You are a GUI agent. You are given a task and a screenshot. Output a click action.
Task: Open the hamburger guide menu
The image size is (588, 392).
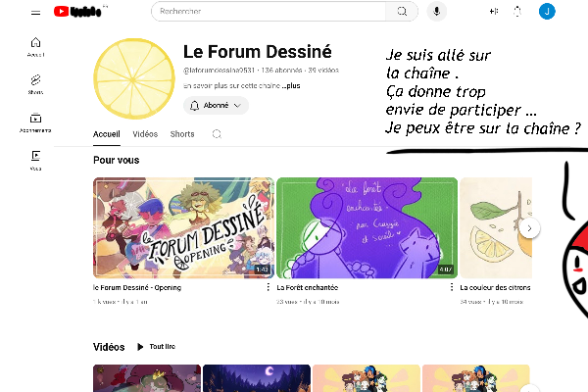click(x=35, y=13)
